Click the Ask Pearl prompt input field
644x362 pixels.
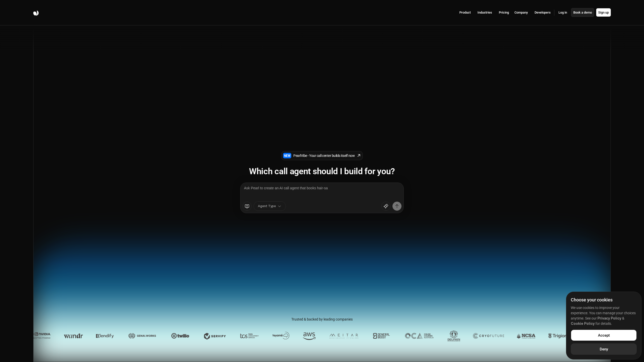(x=322, y=192)
